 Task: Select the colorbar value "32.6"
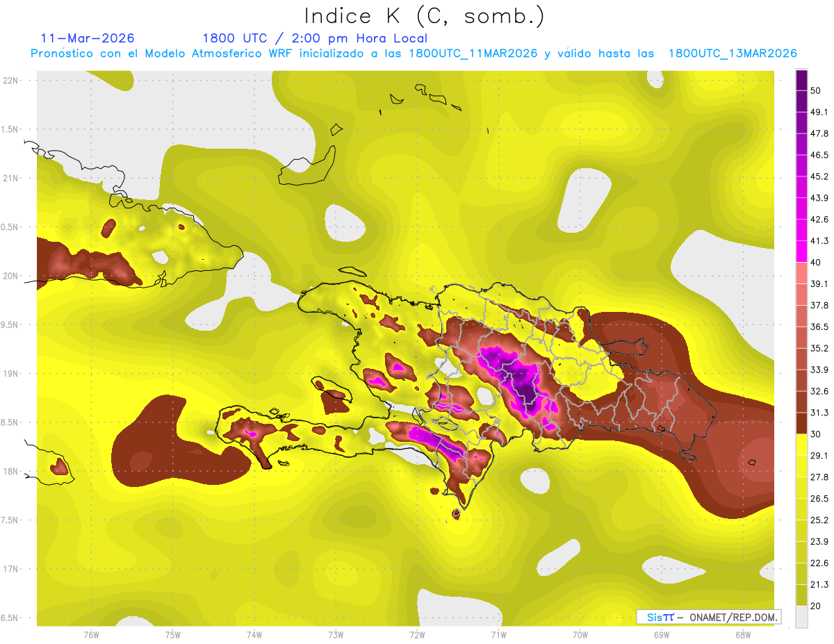pos(819,391)
